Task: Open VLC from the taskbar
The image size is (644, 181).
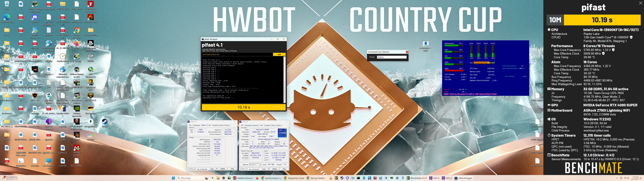Action: tap(331, 178)
